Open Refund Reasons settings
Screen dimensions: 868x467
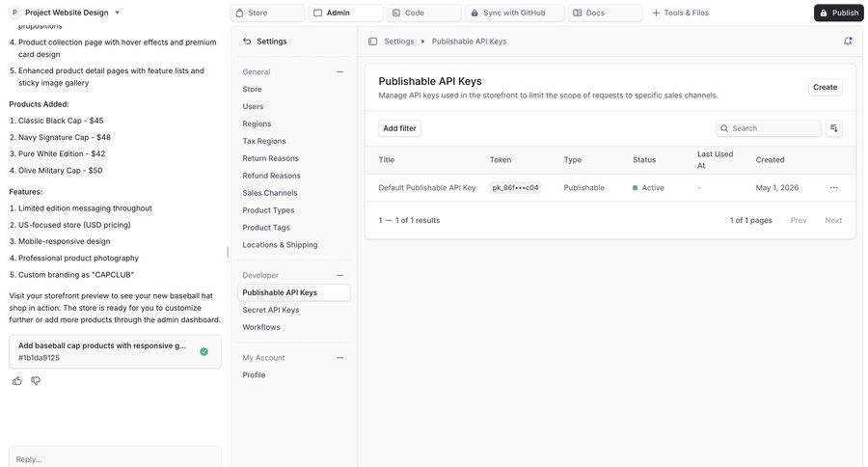[x=271, y=175]
